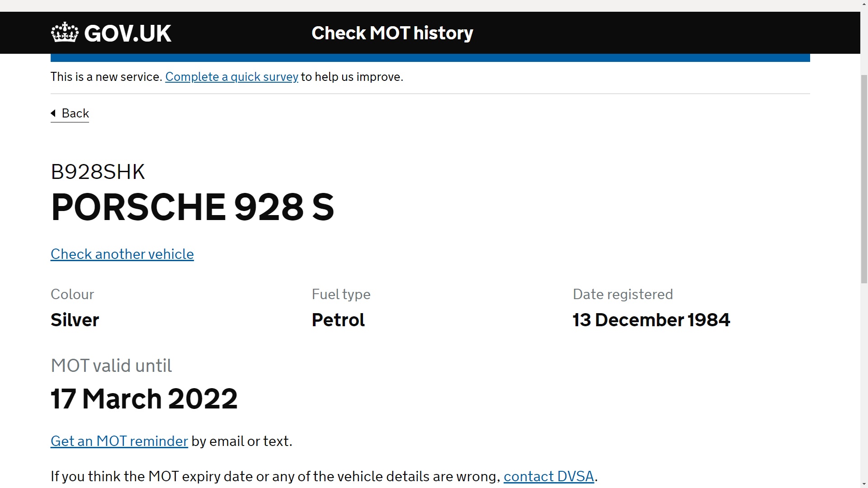Screen dimensions: 868x488
Task: Click the GOV.UK wordmark in the header
Action: point(127,33)
